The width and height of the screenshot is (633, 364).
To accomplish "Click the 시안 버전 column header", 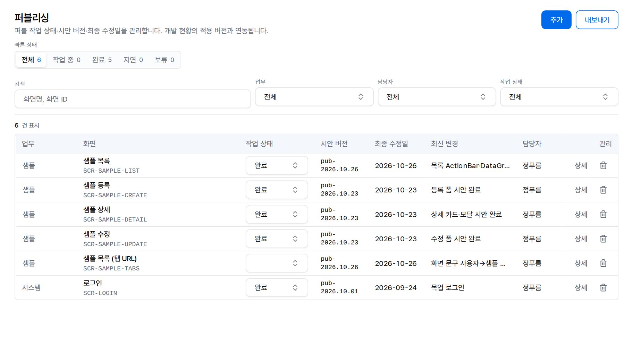I will [334, 144].
